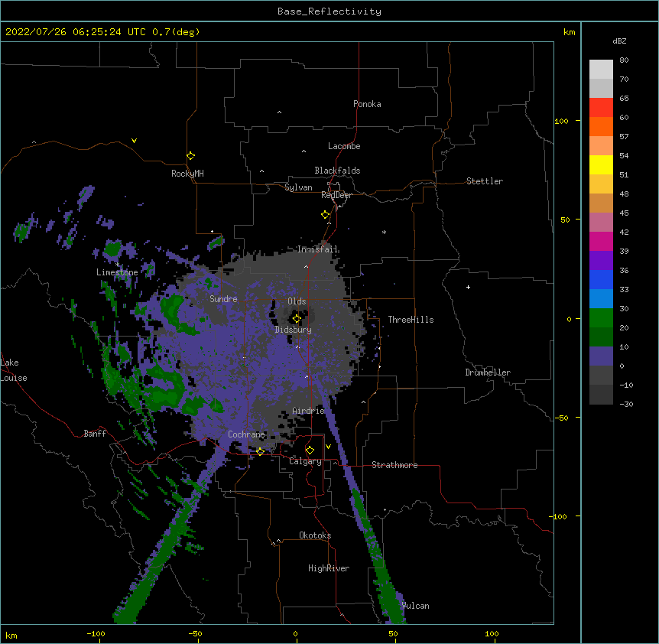Click the Base_Reflectivity title
659x644 pixels.
tap(329, 11)
